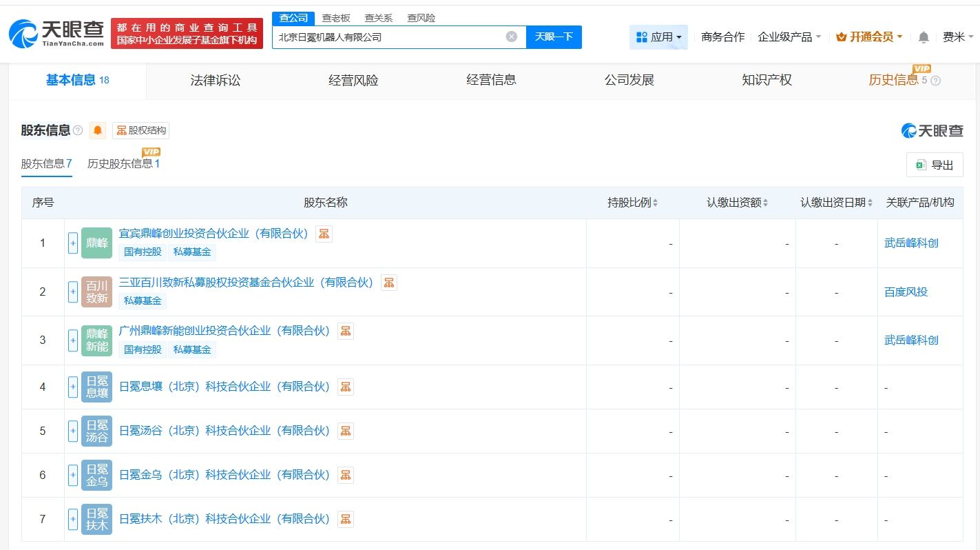
Task: Click equity structure icon for 日冕扶木 row
Action: (x=346, y=519)
